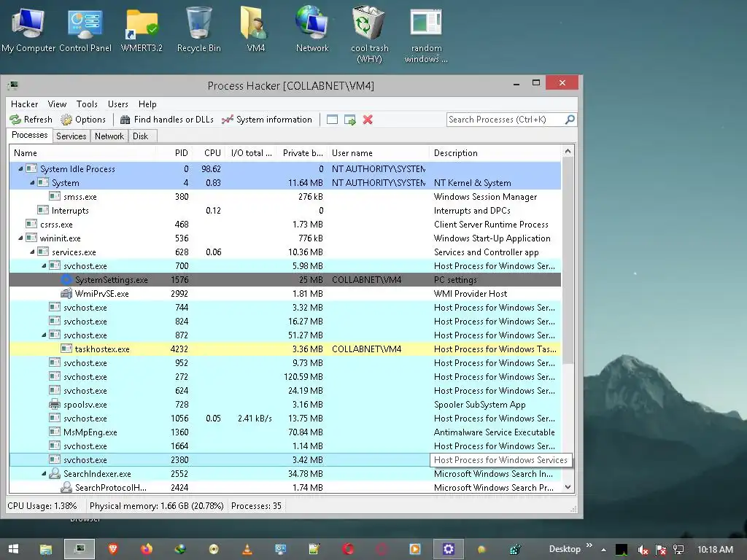
Task: Collapse the SearchIndexer.exe node
Action: 44,474
